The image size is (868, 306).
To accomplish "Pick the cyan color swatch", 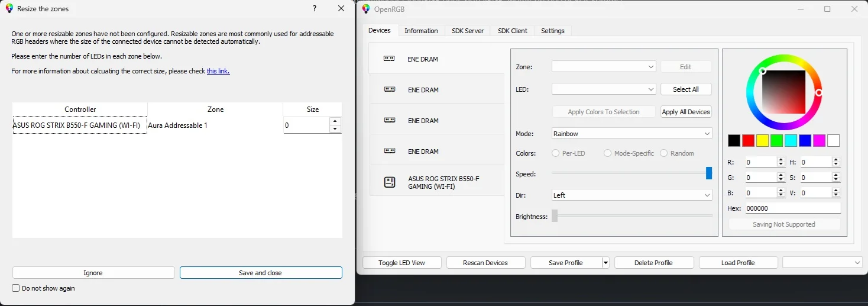I will [791, 141].
